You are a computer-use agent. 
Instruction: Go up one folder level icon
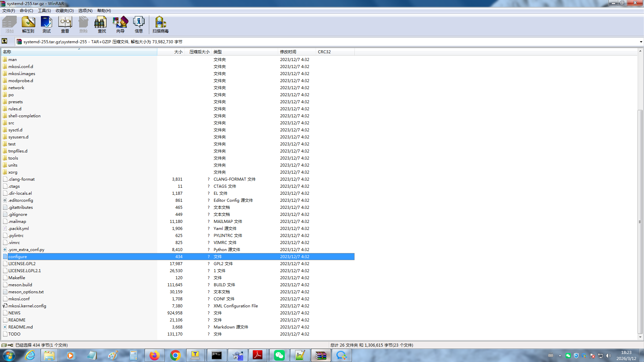(4, 41)
